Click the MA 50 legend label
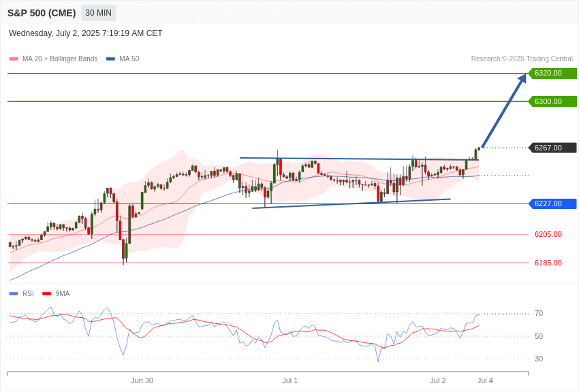This screenshot has width=579, height=392. 129,59
